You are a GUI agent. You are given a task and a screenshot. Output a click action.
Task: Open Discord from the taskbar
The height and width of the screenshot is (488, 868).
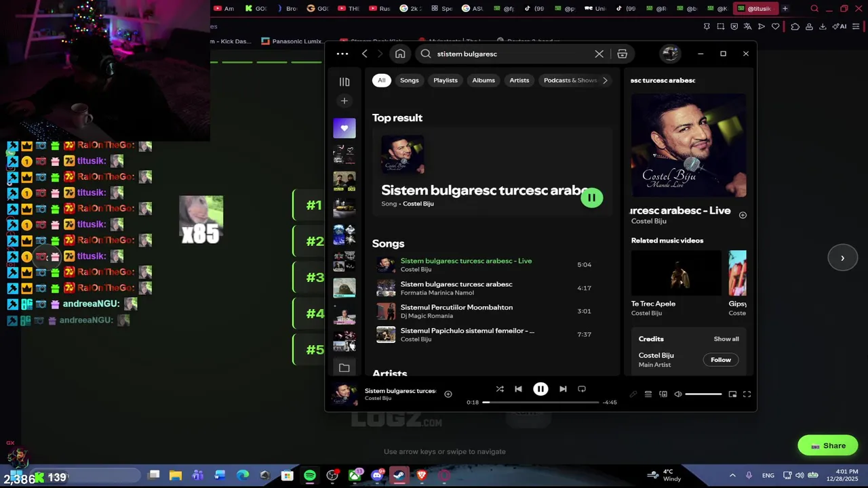(377, 475)
